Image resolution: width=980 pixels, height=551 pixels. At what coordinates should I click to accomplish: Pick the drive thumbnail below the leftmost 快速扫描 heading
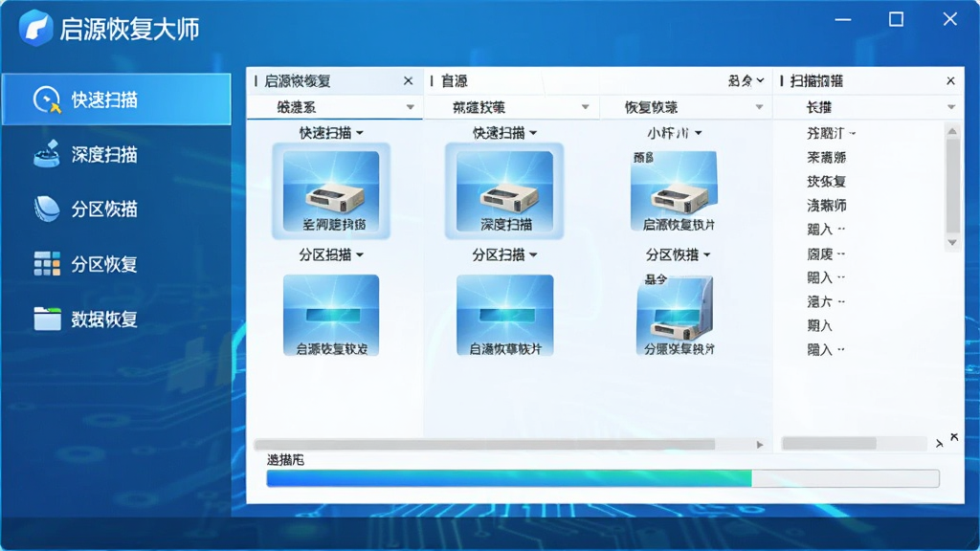pyautogui.click(x=331, y=191)
